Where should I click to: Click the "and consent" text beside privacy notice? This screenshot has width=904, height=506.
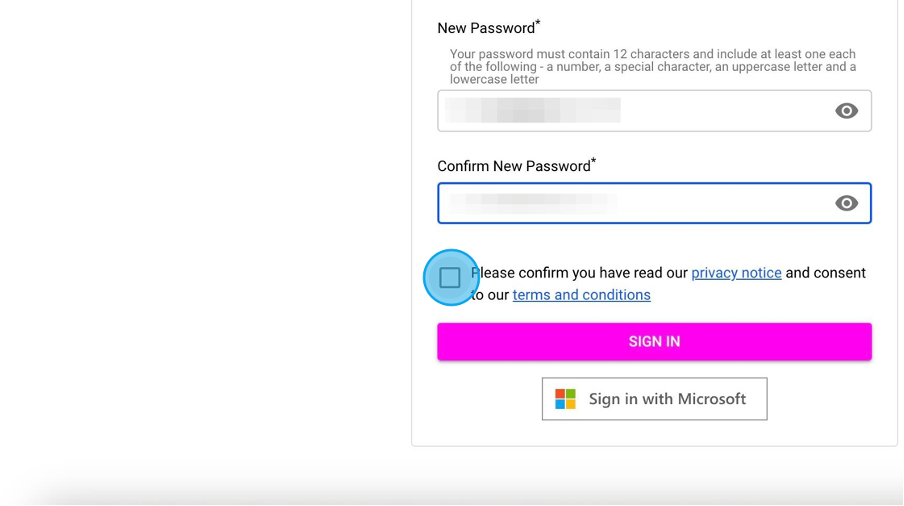pyautogui.click(x=826, y=273)
